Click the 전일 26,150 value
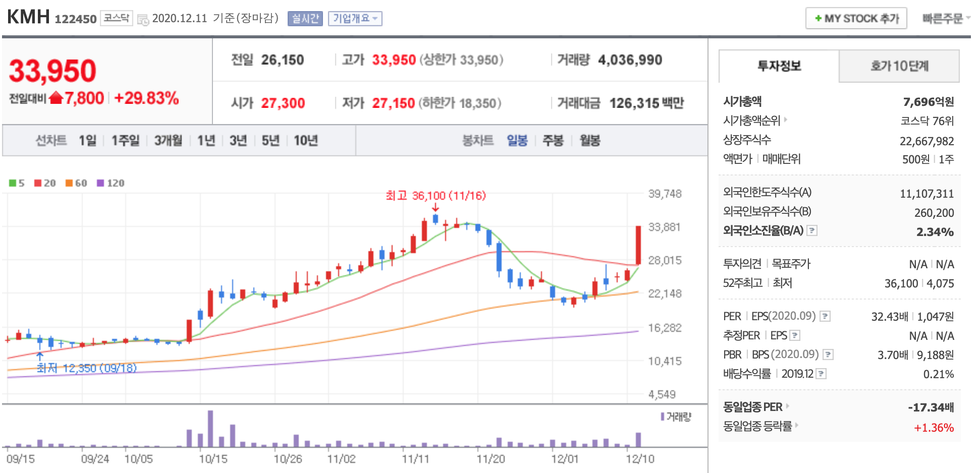The width and height of the screenshot is (980, 473). pos(283,60)
